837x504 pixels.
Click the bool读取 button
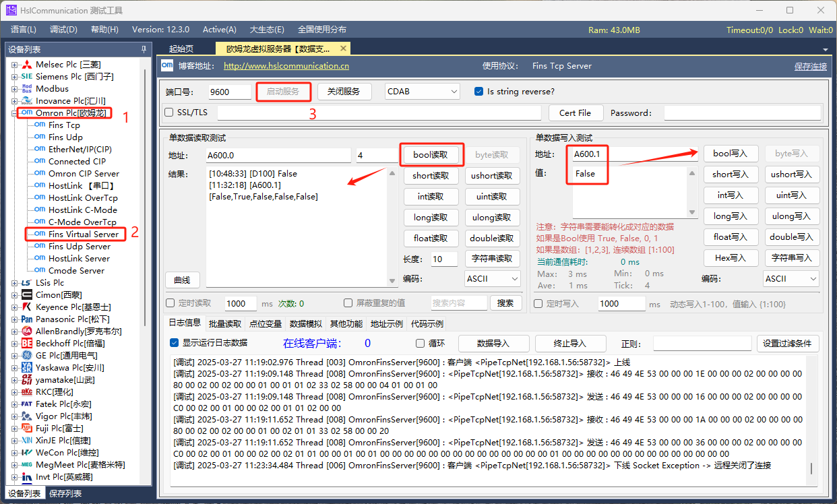[x=431, y=154]
